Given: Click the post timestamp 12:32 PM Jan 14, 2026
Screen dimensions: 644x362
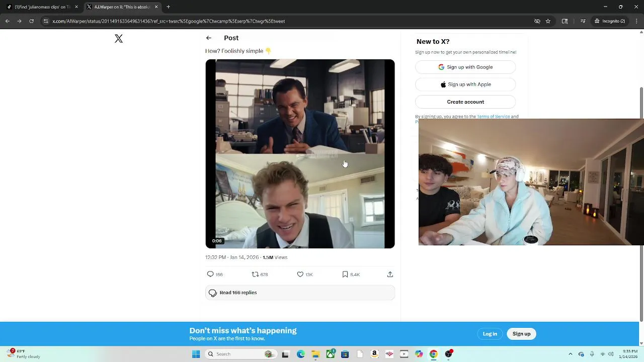Looking at the screenshot, I should [232, 257].
